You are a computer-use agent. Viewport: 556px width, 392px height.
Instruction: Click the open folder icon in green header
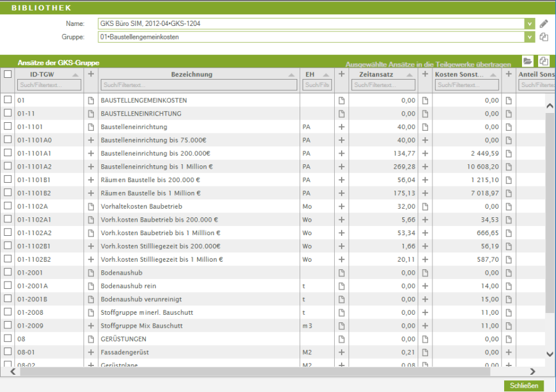click(x=527, y=61)
